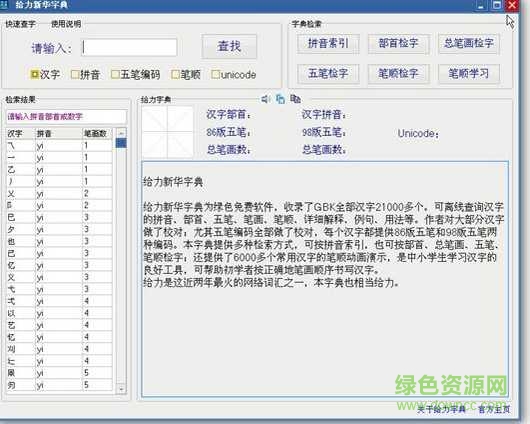The height and width of the screenshot is (424, 530).
Task: Select the 忆 row in results
Action: tap(59, 337)
